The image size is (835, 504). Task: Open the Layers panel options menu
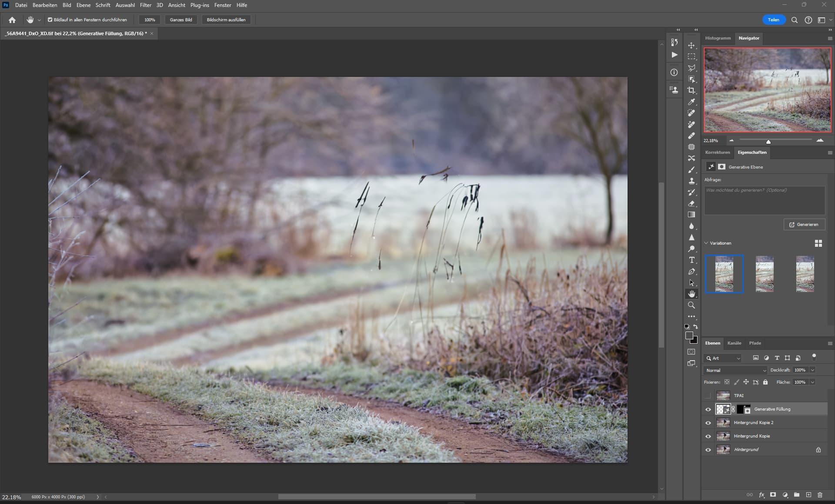830,344
